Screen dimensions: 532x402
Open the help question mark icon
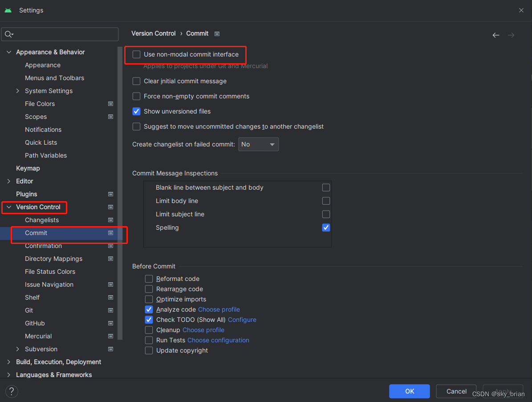click(11, 391)
